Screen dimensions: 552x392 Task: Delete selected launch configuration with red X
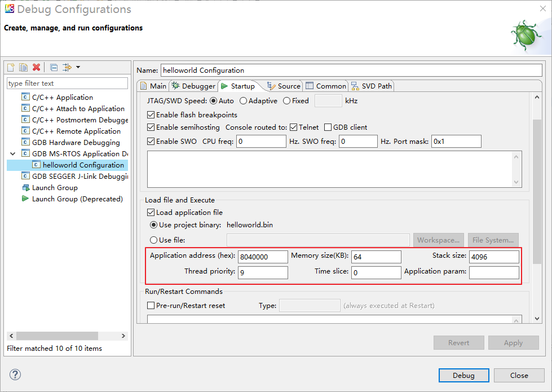coord(37,67)
